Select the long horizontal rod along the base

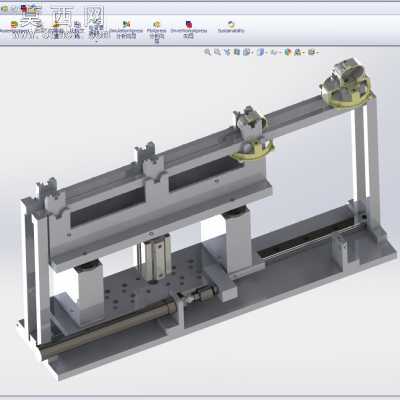click(107, 328)
